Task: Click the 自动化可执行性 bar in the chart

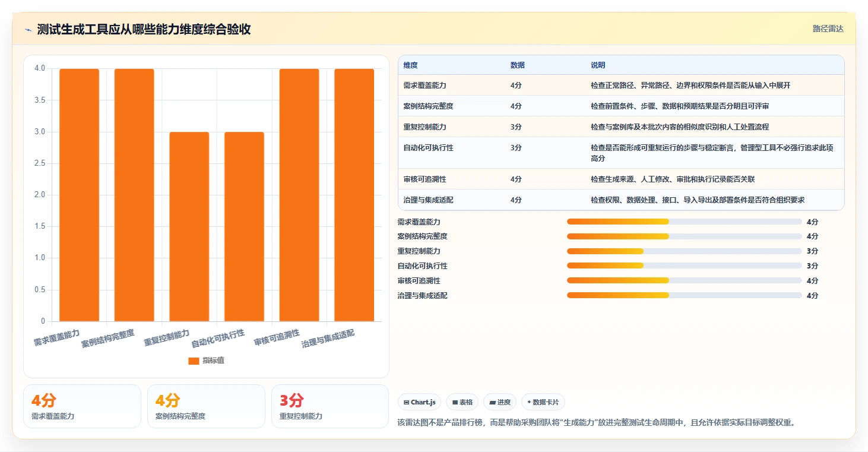Action: 244,226
